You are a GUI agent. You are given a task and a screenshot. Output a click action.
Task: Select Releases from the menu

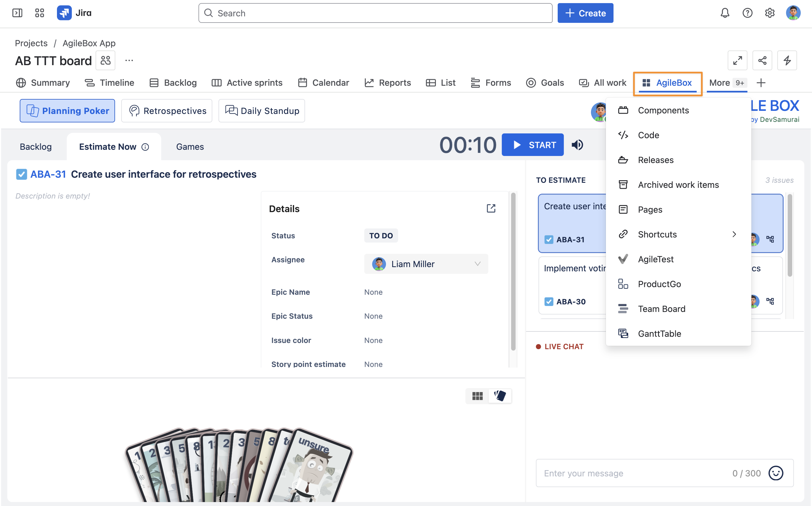[x=656, y=160]
